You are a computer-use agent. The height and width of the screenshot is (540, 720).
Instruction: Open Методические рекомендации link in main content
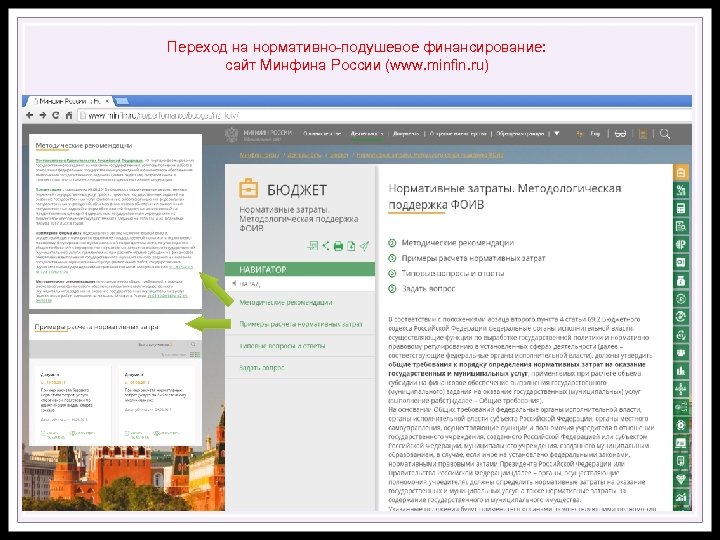pos(457,242)
